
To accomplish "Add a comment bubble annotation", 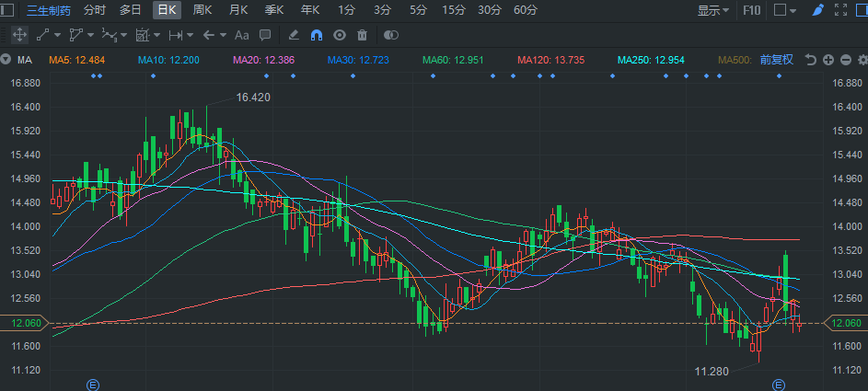I will tap(265, 35).
